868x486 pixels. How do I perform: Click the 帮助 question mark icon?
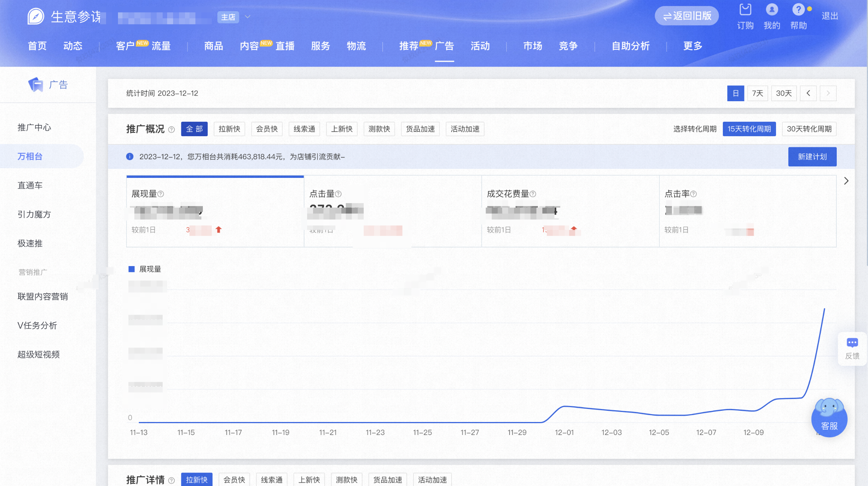[x=798, y=9]
